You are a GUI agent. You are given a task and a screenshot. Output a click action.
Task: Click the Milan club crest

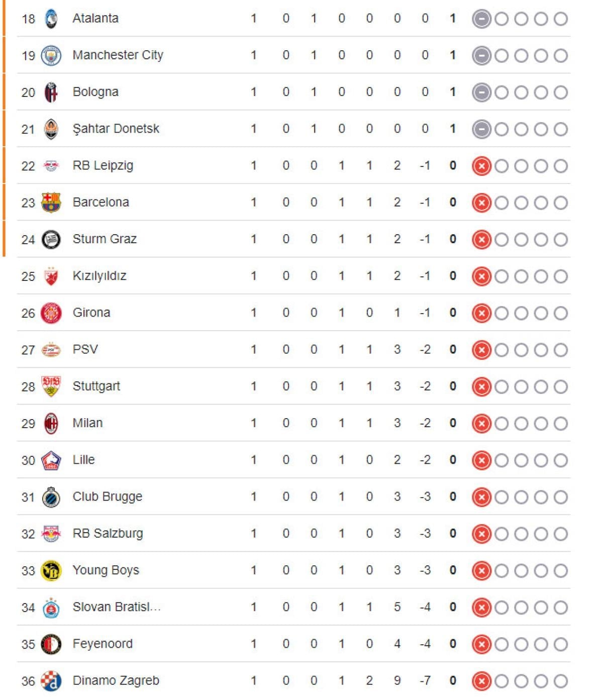pos(51,424)
